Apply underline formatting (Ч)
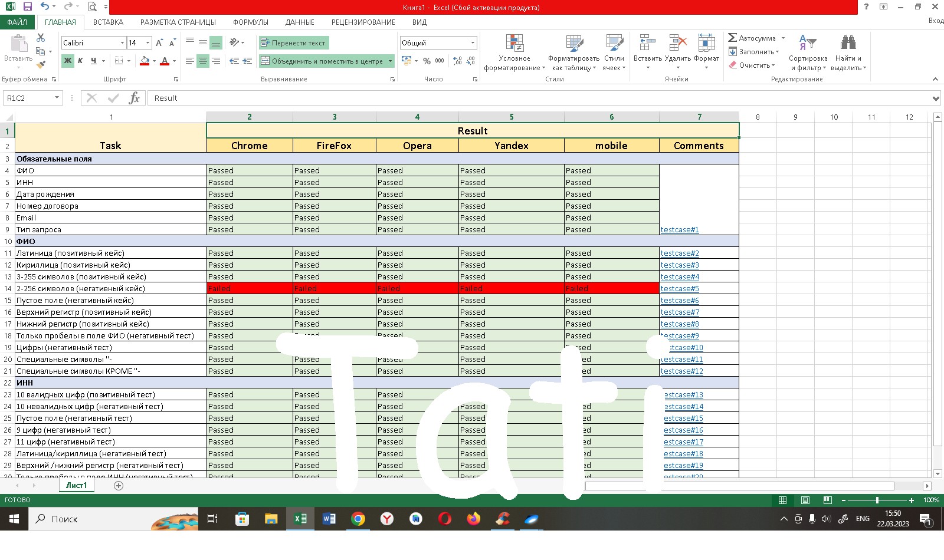This screenshot has height=560, width=944. point(93,61)
